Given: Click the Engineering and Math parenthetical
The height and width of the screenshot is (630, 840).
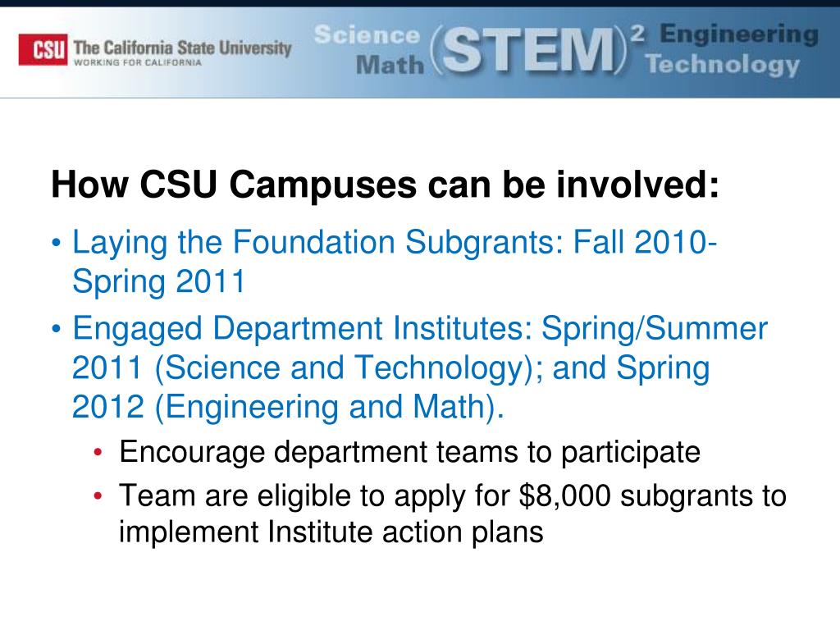Looking at the screenshot, I should pyautogui.click(x=329, y=407).
